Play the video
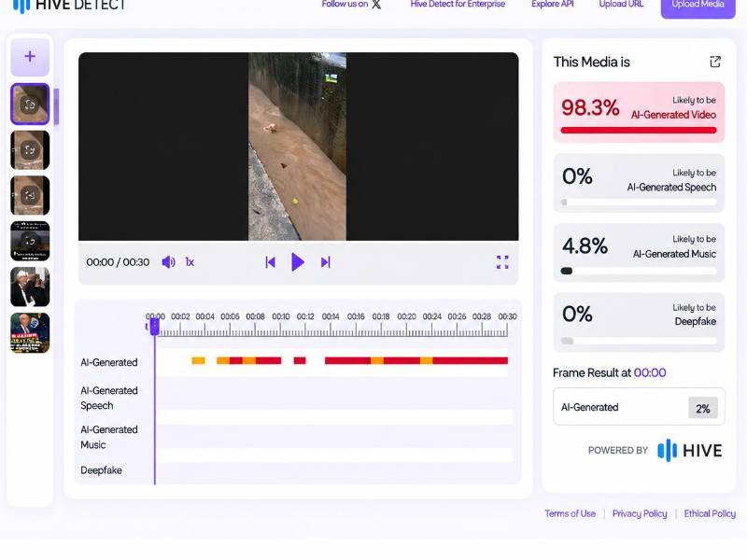 [x=298, y=262]
